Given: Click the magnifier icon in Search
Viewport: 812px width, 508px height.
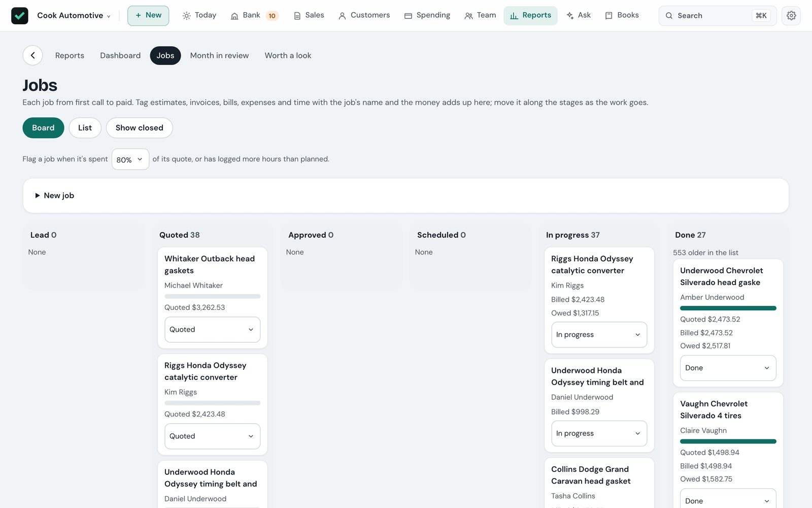Looking at the screenshot, I should point(669,16).
